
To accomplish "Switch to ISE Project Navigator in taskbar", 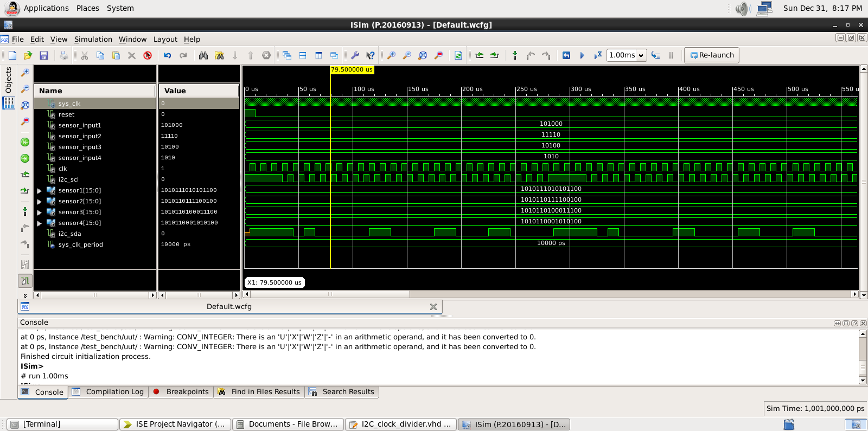I will (176, 424).
